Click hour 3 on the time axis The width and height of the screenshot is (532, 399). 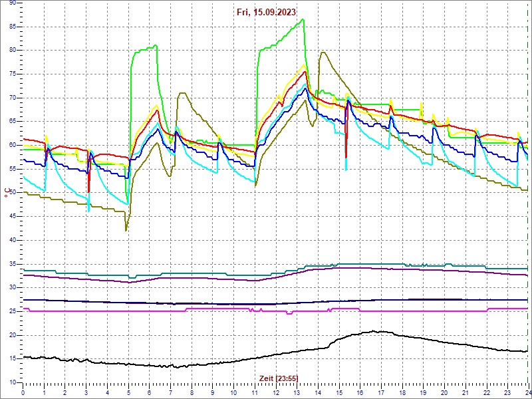(x=86, y=392)
